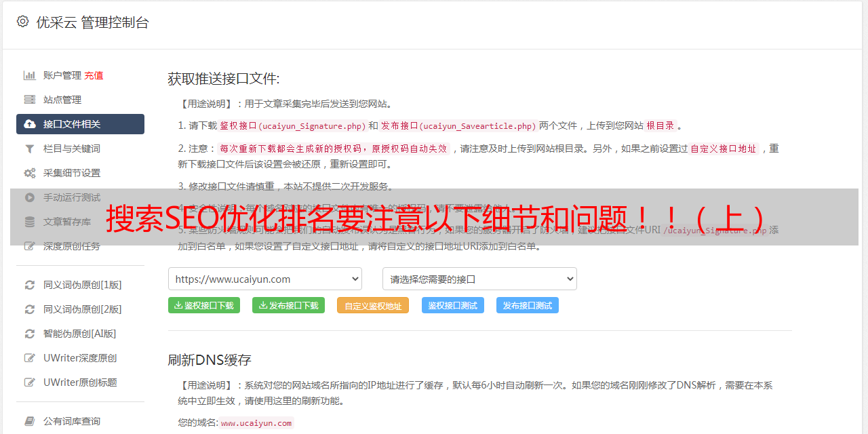868x434 pixels.
Task: Click the blue 发布接口测试 button
Action: (528, 305)
